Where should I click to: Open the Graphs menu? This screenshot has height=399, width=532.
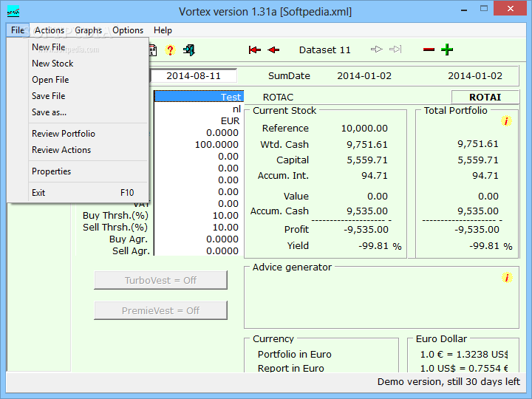coord(88,30)
